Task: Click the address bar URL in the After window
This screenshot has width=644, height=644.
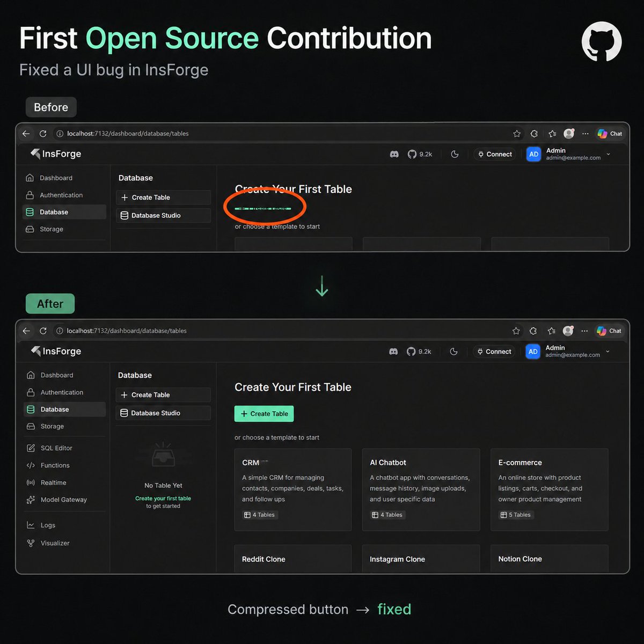Action: tap(127, 331)
